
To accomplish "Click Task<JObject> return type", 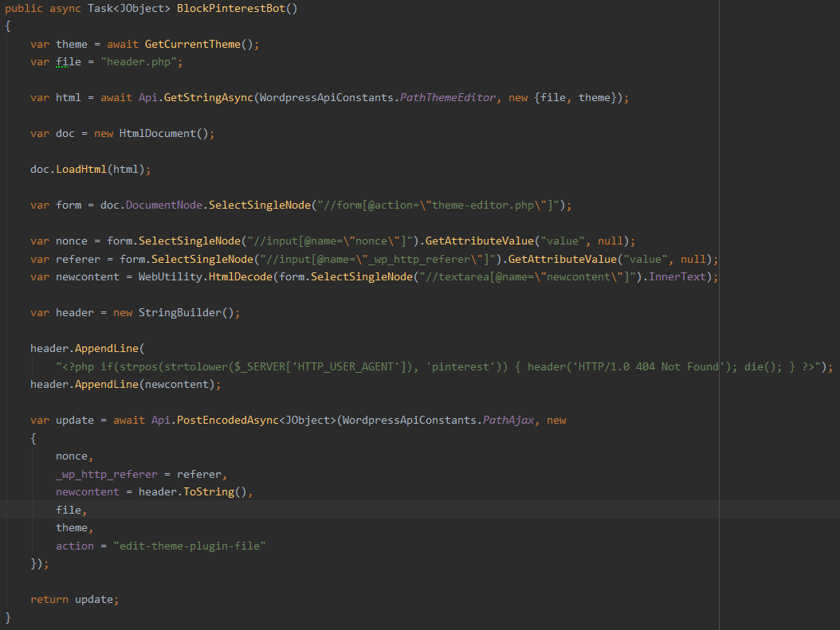I will coord(128,9).
